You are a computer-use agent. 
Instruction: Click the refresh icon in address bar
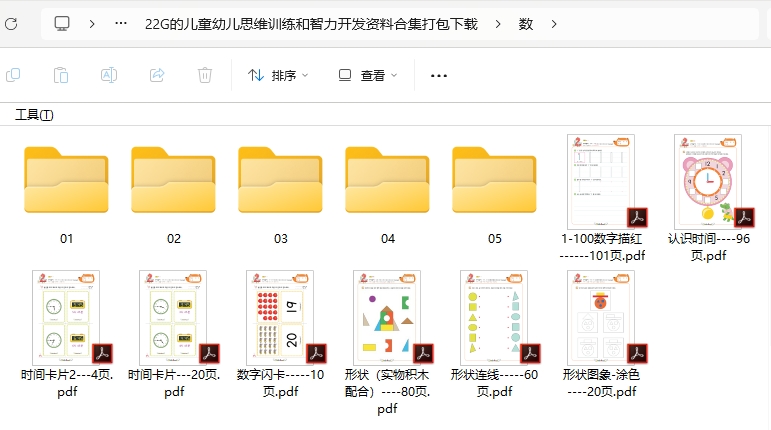tap(10, 23)
